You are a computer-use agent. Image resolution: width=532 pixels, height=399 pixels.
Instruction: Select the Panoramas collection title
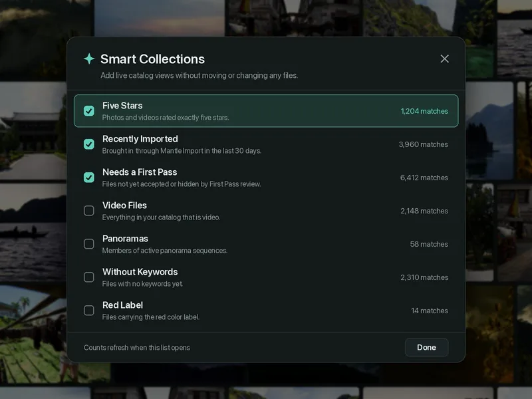coord(125,239)
